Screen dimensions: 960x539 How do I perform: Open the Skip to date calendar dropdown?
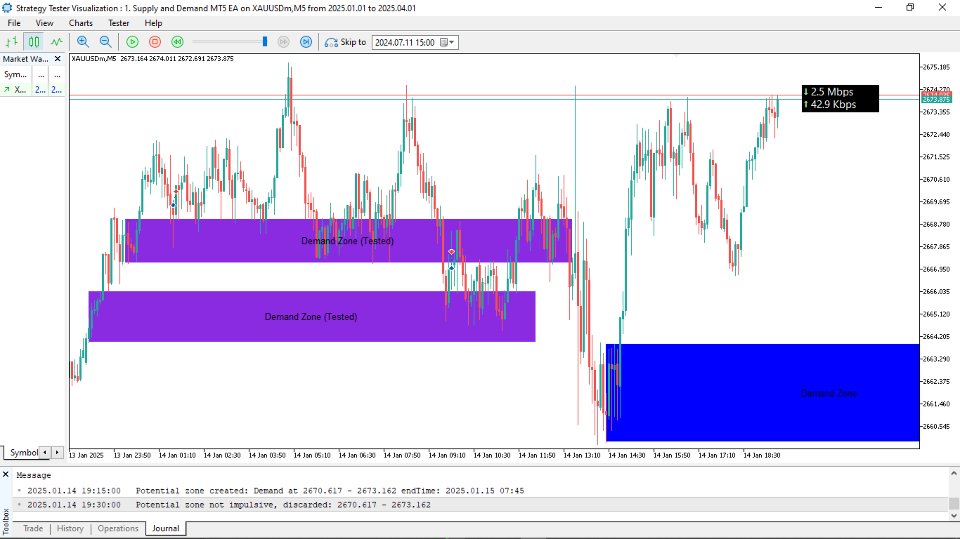pyautogui.click(x=448, y=42)
